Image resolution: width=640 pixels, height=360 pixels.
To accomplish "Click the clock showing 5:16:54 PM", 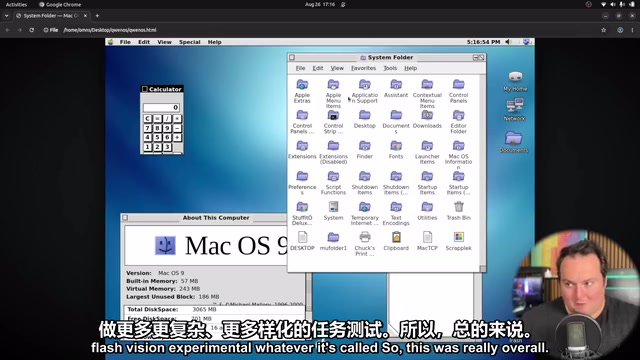I will click(483, 42).
